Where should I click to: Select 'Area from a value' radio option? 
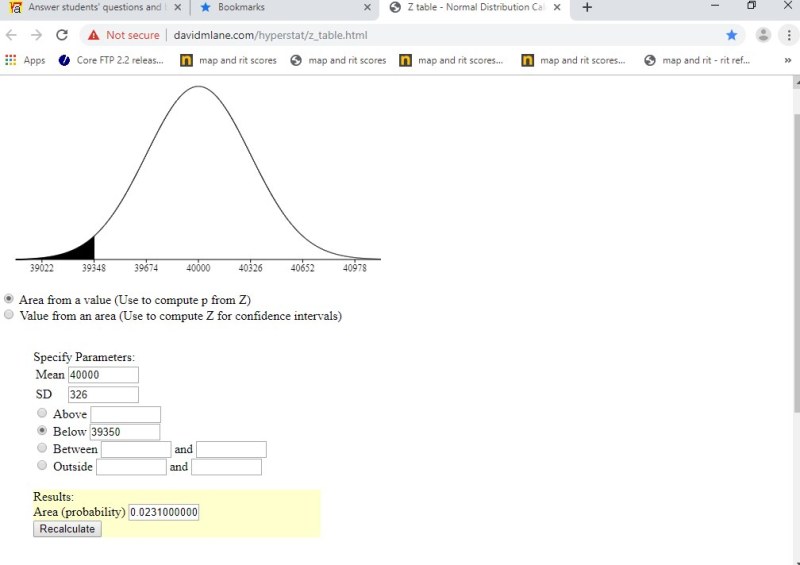[x=9, y=299]
